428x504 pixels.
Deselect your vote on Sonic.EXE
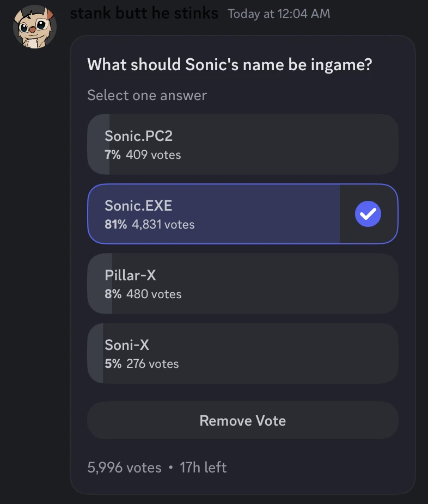(243, 420)
